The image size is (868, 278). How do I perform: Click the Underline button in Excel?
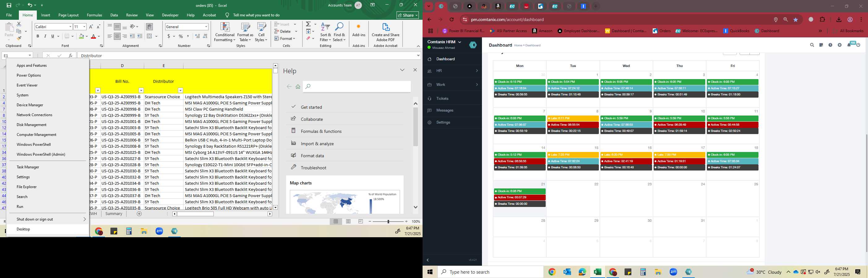pyautogui.click(x=53, y=36)
